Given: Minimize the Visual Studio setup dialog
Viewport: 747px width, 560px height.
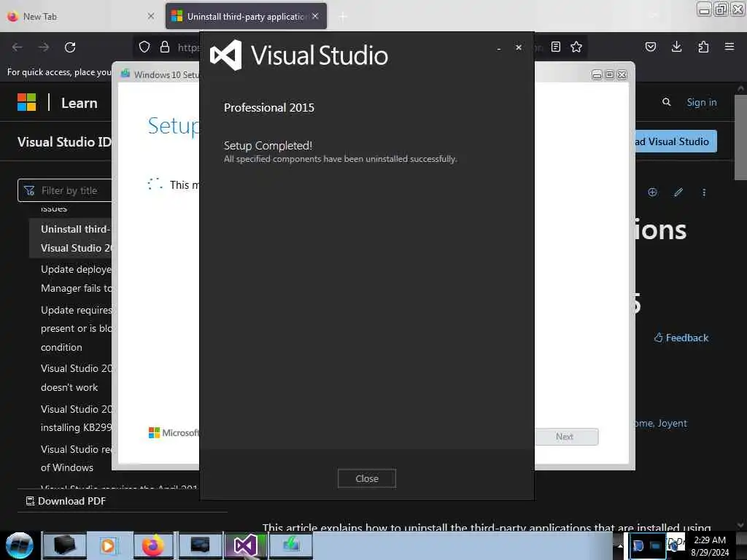Looking at the screenshot, I should coord(498,48).
